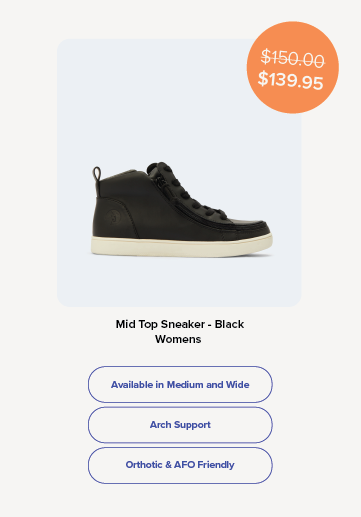
Task: Click the orange price badge circle
Action: [x=292, y=67]
